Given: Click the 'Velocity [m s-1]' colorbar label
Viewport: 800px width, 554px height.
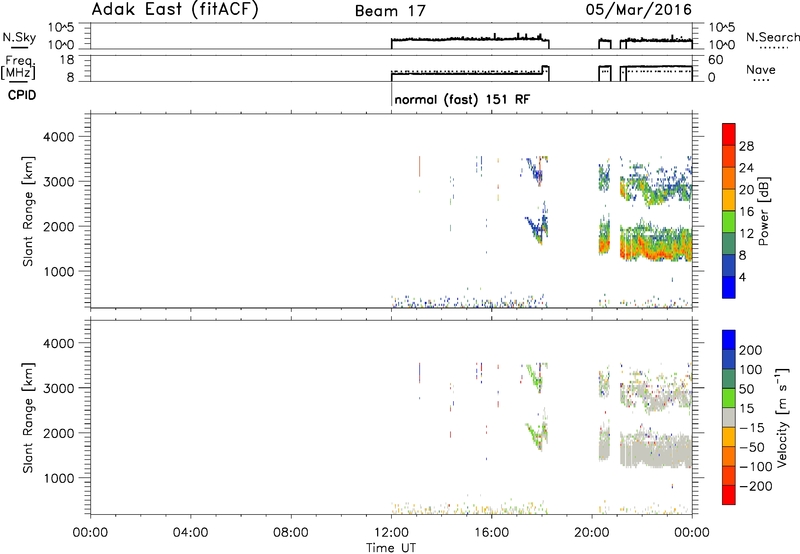Looking at the screenshot, I should (x=781, y=417).
